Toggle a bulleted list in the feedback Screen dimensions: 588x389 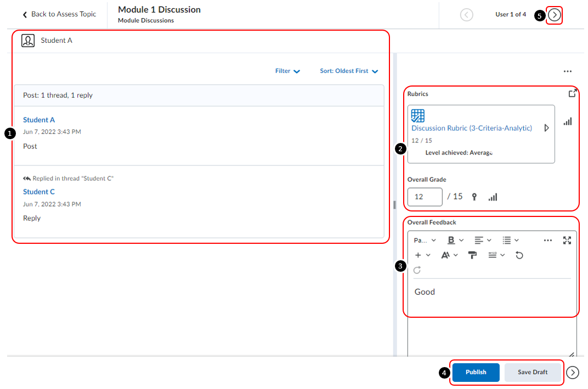(x=508, y=240)
